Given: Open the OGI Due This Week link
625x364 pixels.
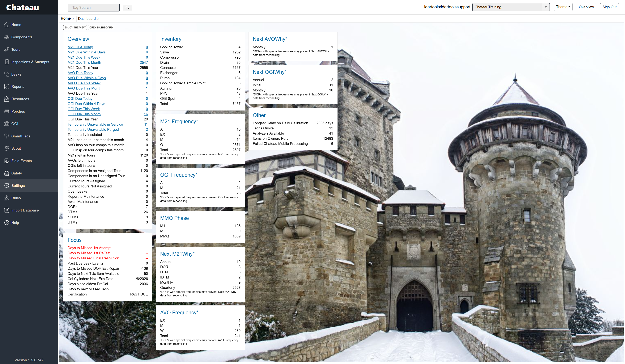Looking at the screenshot, I should [x=84, y=109].
